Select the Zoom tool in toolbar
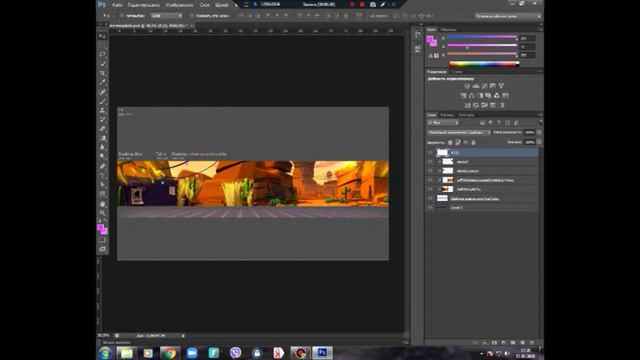This screenshot has width=640, height=360. click(102, 213)
